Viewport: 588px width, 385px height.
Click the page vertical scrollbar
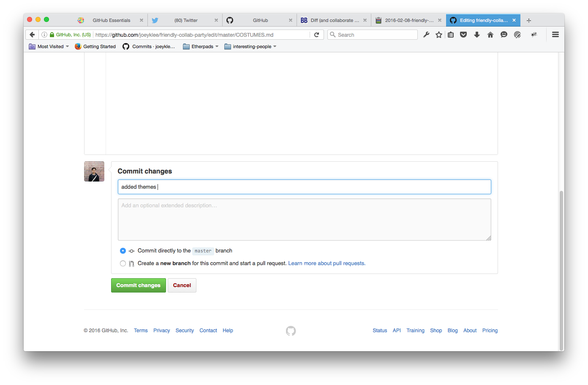[561, 270]
